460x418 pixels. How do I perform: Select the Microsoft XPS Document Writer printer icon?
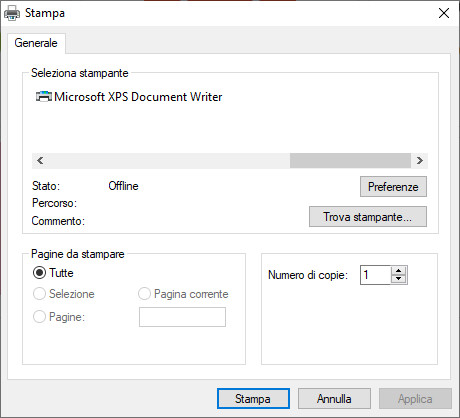click(x=44, y=97)
